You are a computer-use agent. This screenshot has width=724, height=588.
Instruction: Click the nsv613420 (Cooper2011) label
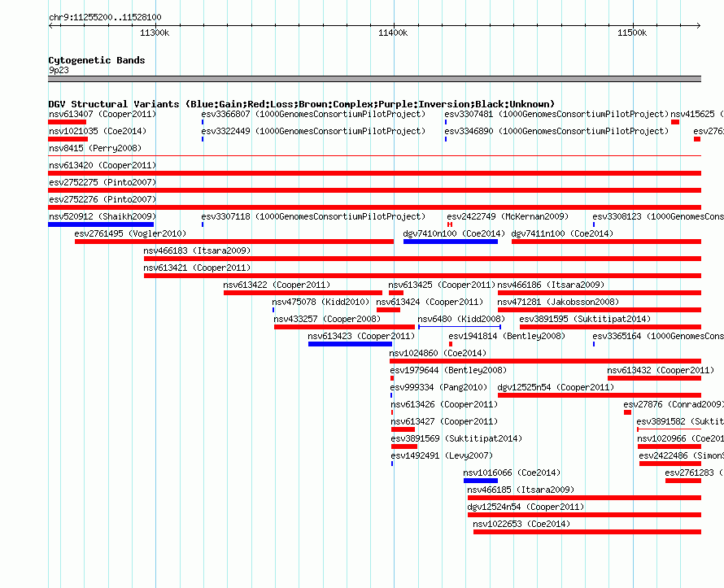(x=102, y=165)
